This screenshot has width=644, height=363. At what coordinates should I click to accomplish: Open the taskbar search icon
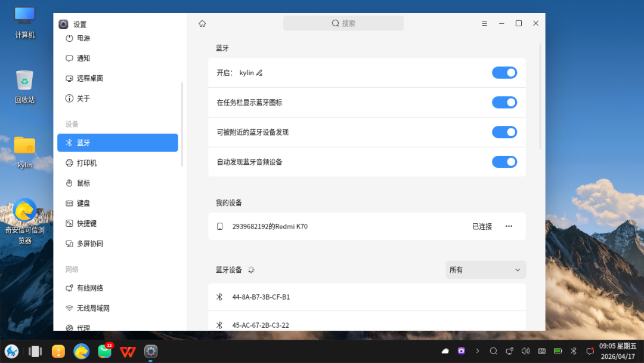pos(493,351)
